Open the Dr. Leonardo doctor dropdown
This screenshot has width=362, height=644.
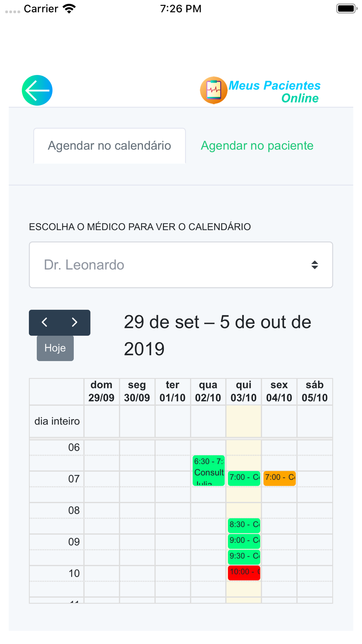(181, 265)
